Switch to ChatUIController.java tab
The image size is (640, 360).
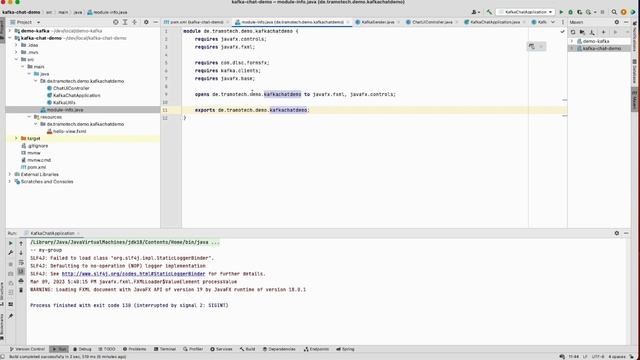tap(432, 22)
